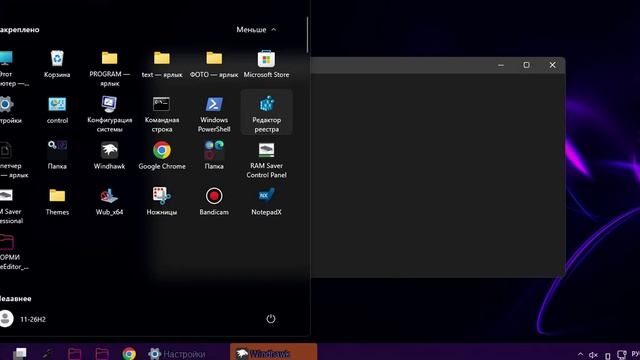Open Редактор реестра
The width and height of the screenshot is (640, 360).
pyautogui.click(x=266, y=113)
